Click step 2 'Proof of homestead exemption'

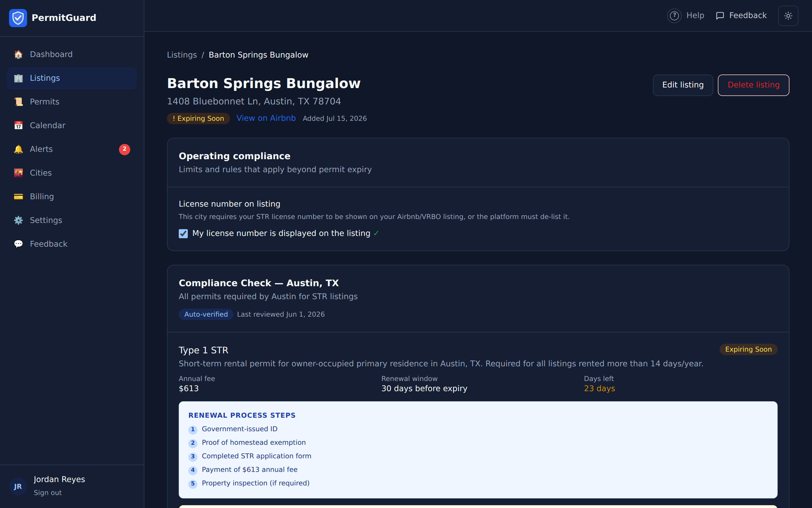(x=254, y=443)
